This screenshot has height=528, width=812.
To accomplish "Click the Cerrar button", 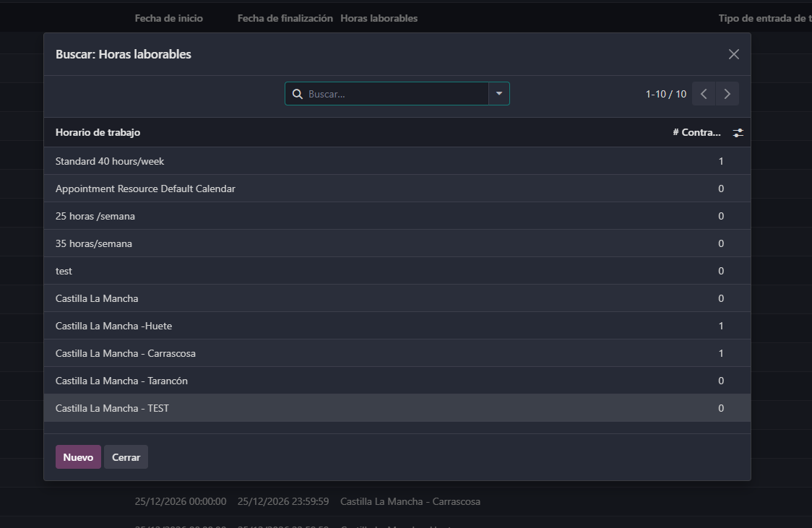I will point(126,457).
